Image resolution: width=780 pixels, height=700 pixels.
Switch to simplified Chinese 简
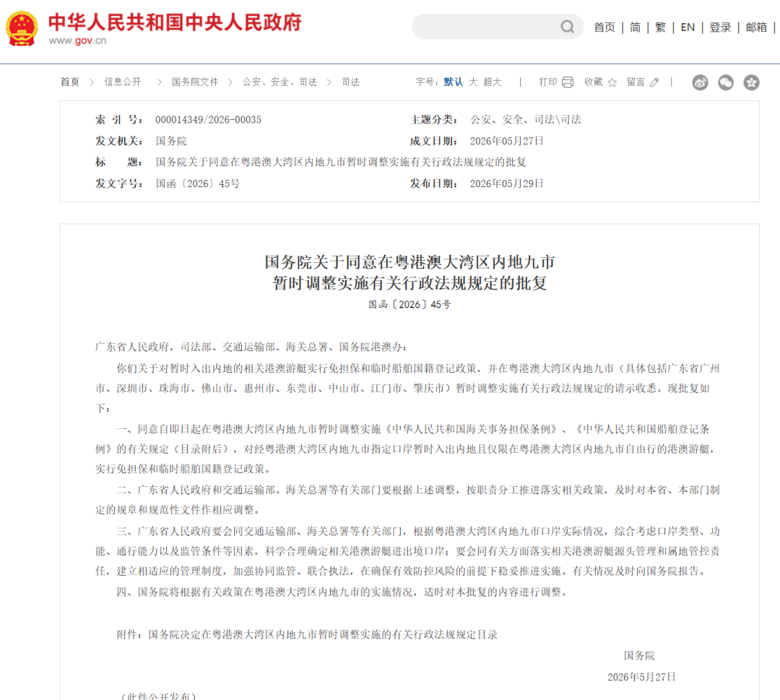tap(636, 27)
